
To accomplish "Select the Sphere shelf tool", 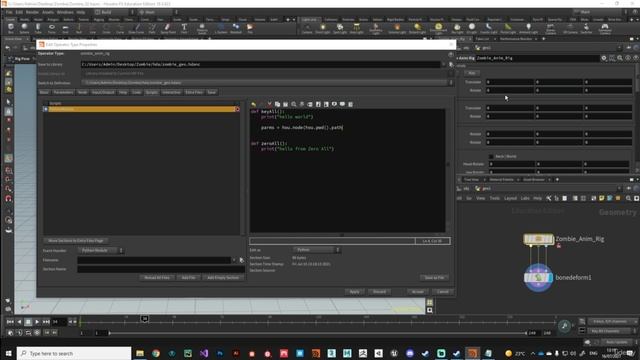I will click(24, 28).
